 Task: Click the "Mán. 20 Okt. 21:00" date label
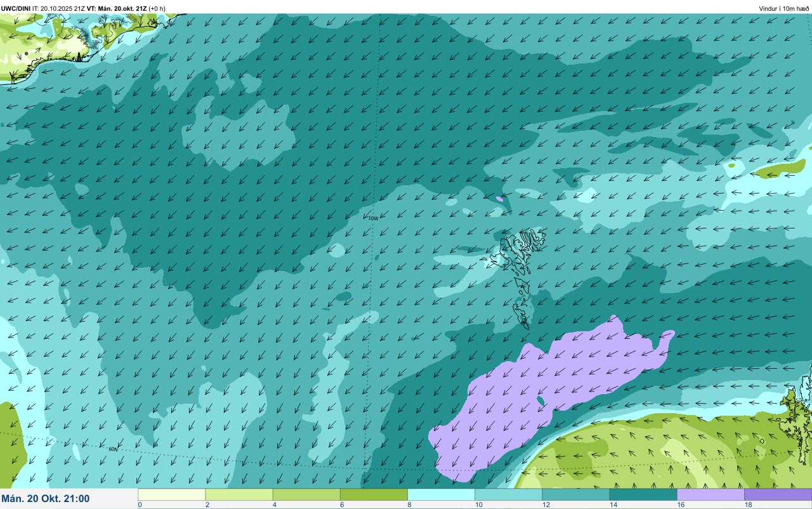point(46,499)
